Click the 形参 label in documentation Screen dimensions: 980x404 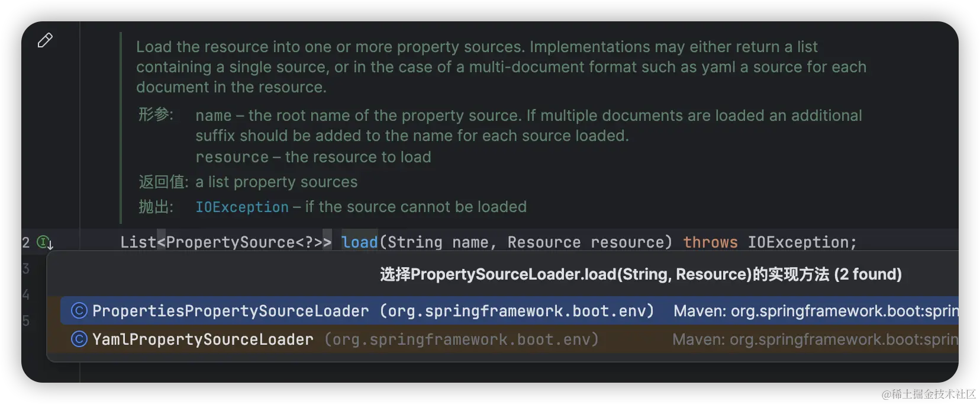[x=156, y=114]
